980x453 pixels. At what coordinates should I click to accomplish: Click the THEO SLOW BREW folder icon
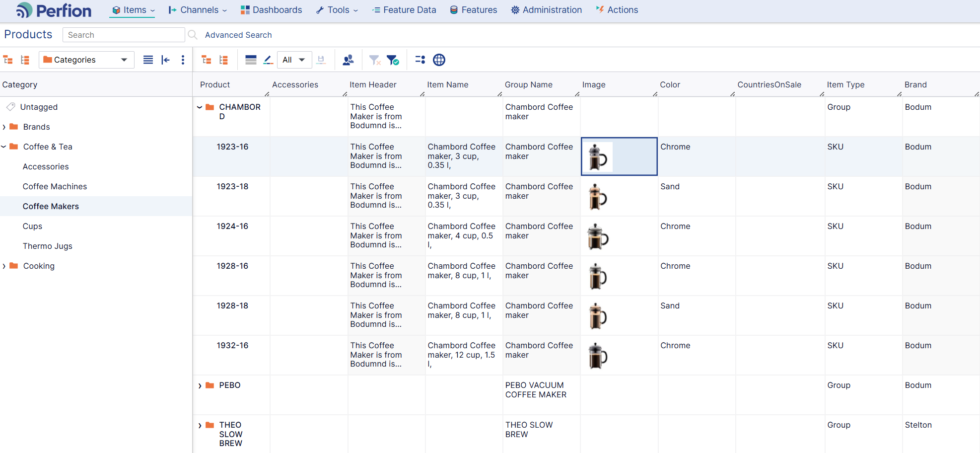(x=210, y=425)
